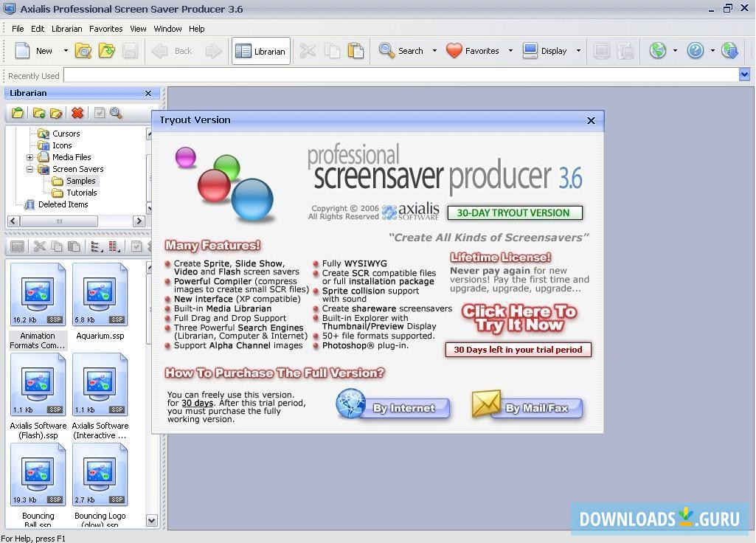756x543 pixels.
Task: Toggle the Librarian panel button
Action: 261,51
